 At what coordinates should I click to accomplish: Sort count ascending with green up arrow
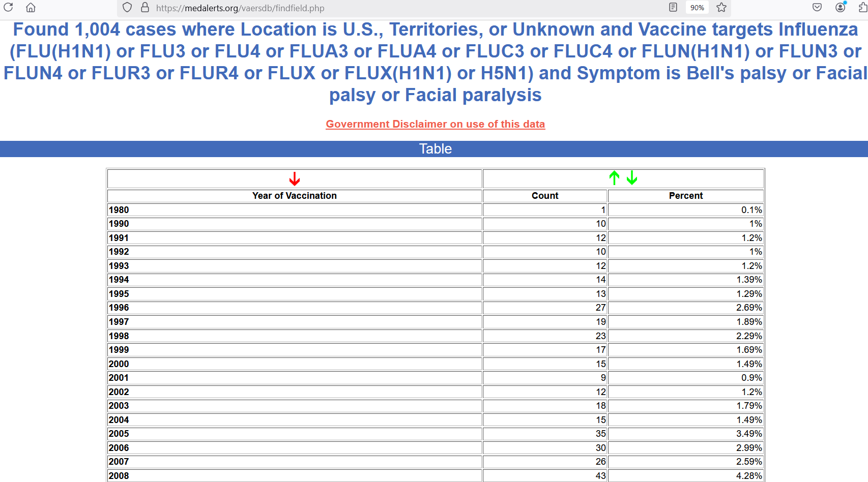pyautogui.click(x=615, y=178)
